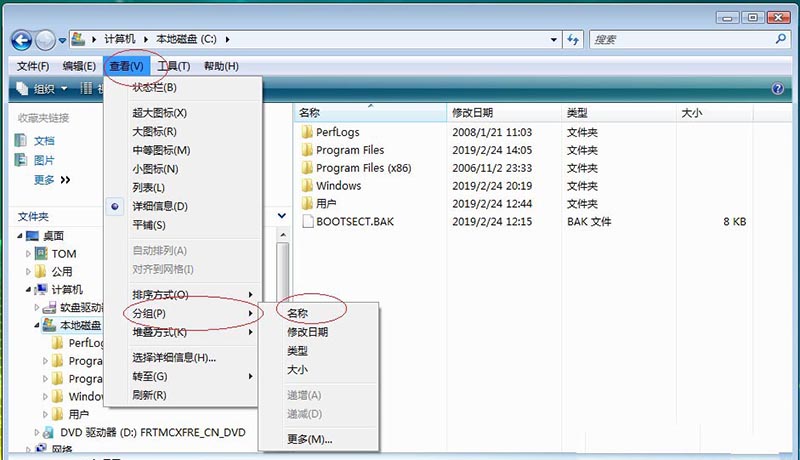Select 大图标(R) view
This screenshot has height=460, width=800.
pyautogui.click(x=154, y=132)
